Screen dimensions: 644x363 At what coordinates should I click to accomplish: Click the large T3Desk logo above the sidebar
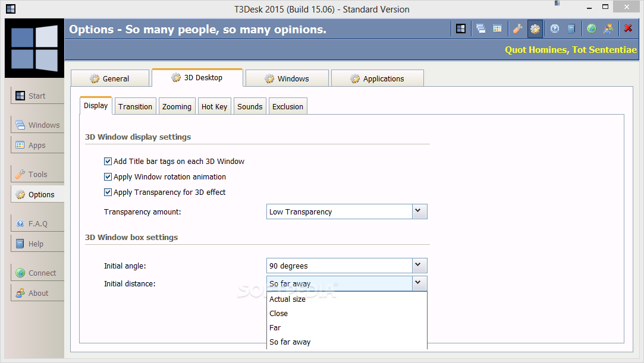tap(34, 48)
